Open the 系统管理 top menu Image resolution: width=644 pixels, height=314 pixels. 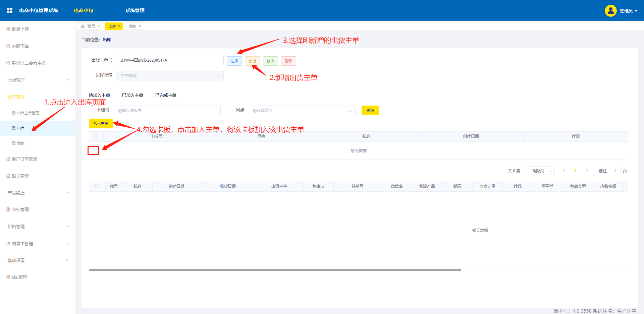[x=135, y=10]
